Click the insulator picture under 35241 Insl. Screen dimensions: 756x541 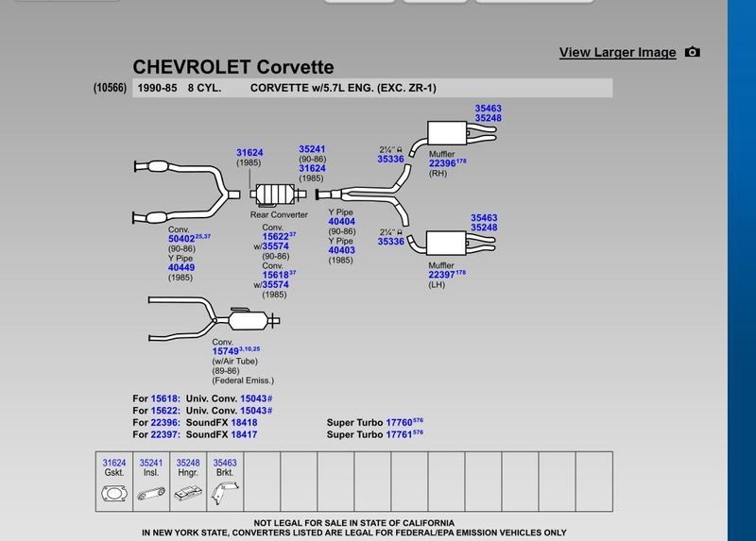pyautogui.click(x=151, y=493)
